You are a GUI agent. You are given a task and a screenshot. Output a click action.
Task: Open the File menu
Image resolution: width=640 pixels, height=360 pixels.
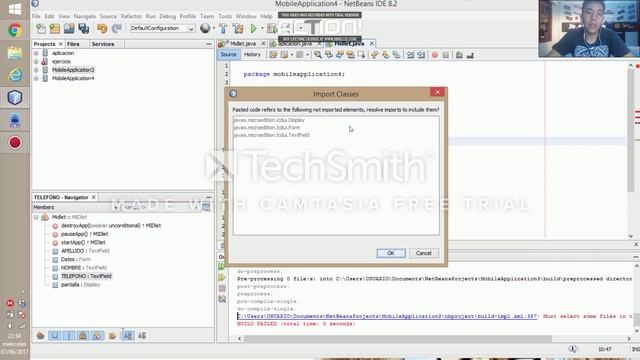(x=36, y=16)
